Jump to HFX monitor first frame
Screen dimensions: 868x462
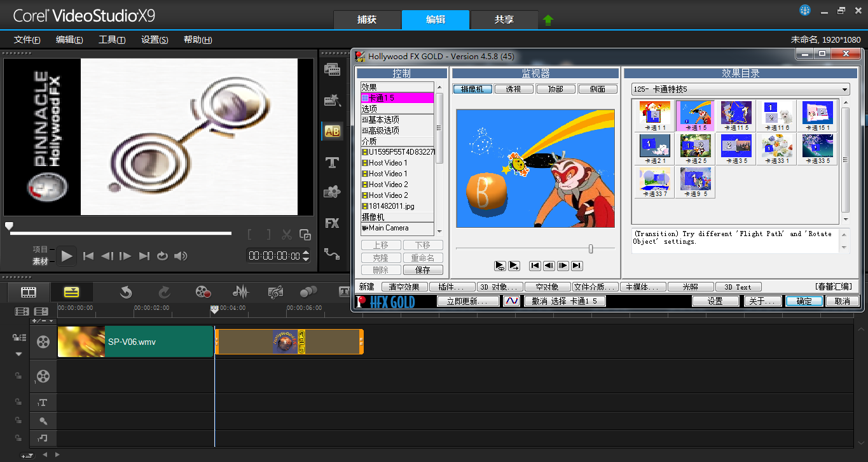coord(535,265)
